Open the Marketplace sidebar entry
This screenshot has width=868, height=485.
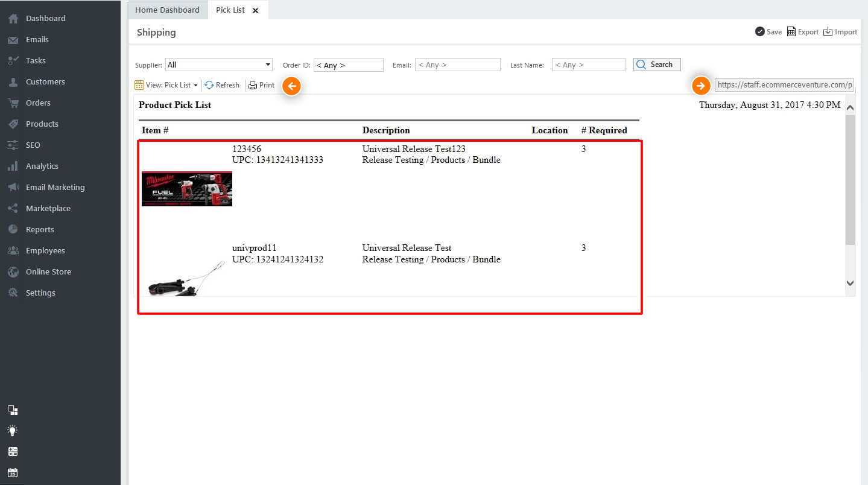48,209
